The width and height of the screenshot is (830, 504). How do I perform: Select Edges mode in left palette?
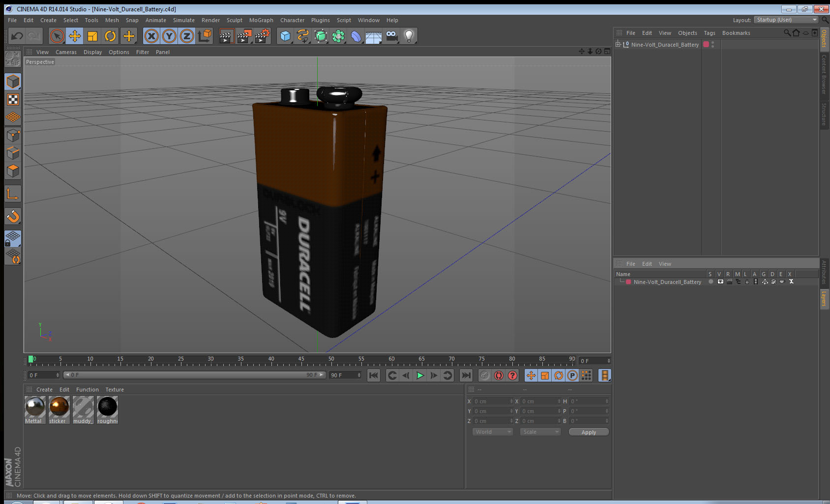(x=13, y=153)
